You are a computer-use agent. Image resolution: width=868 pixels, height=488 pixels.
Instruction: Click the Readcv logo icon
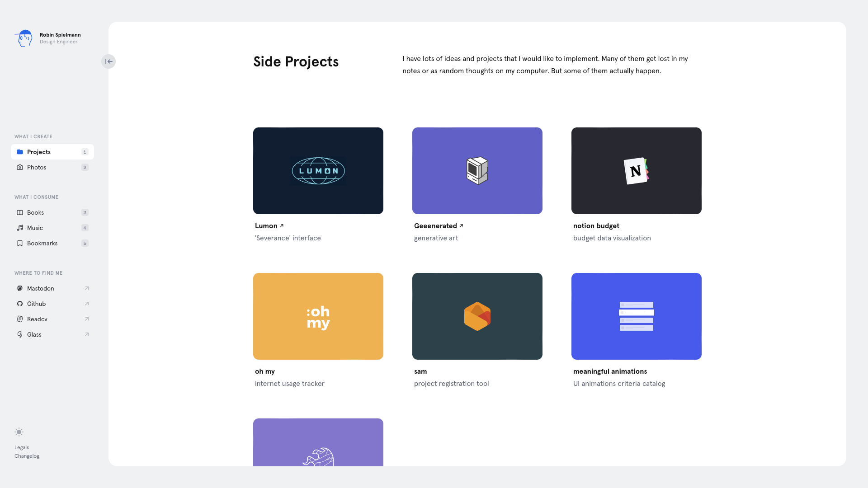(20, 319)
